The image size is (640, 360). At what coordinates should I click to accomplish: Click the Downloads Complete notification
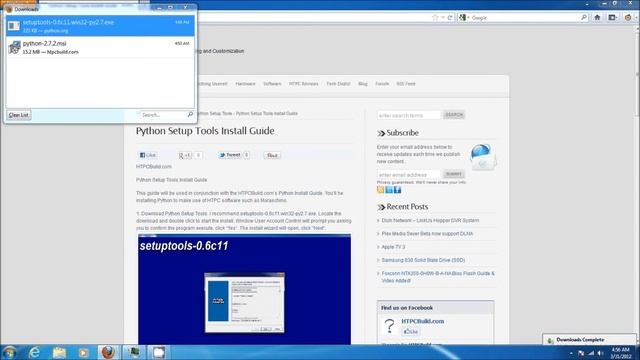[x=589, y=340]
